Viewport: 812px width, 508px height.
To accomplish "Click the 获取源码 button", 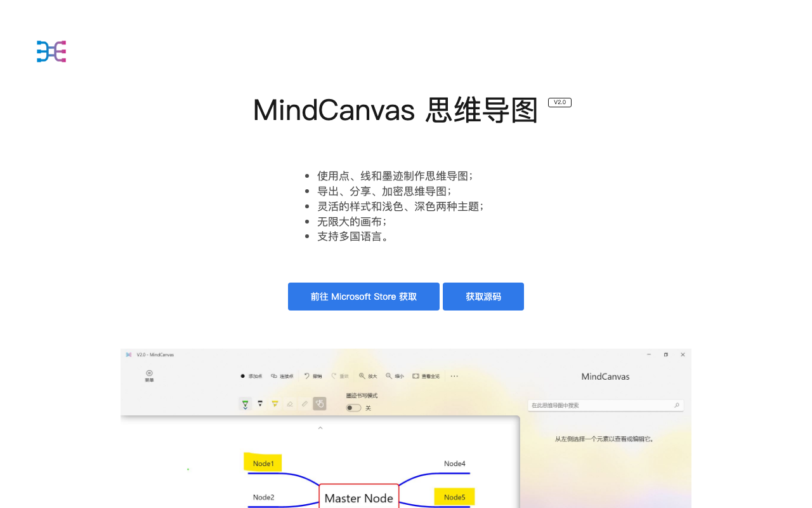I will pyautogui.click(x=483, y=297).
